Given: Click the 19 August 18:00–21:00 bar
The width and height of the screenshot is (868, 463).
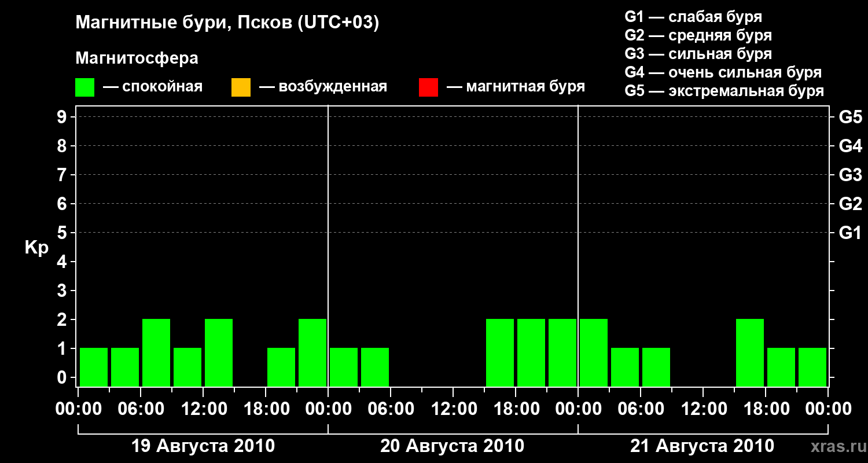Looking at the screenshot, I should coord(281,367).
